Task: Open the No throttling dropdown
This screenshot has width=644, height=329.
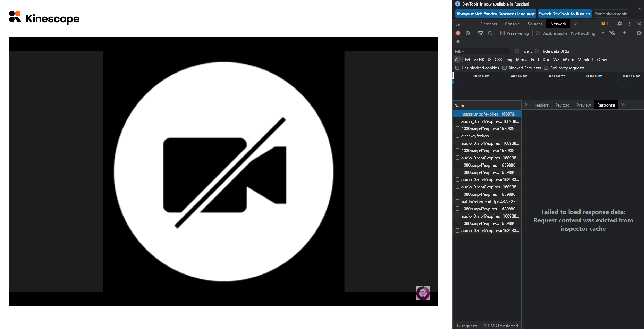Action: pyautogui.click(x=587, y=33)
